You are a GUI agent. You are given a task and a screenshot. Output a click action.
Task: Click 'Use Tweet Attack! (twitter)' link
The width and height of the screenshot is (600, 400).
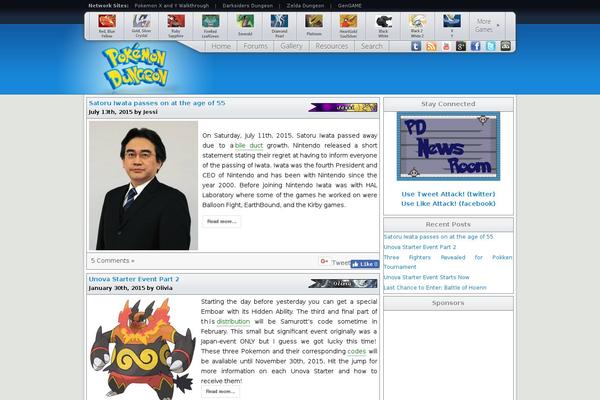click(448, 194)
